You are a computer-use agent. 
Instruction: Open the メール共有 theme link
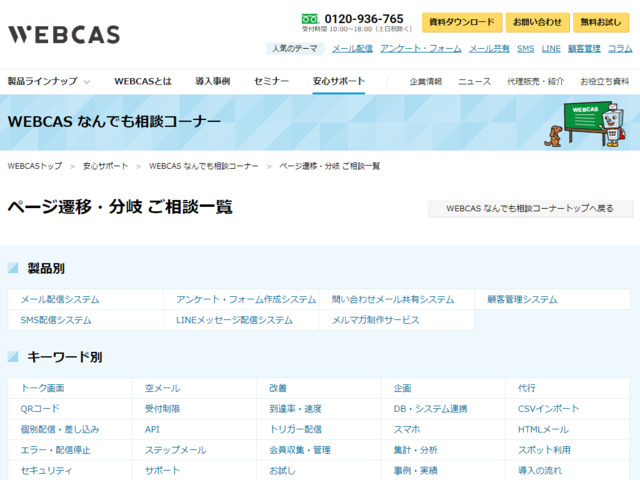489,49
